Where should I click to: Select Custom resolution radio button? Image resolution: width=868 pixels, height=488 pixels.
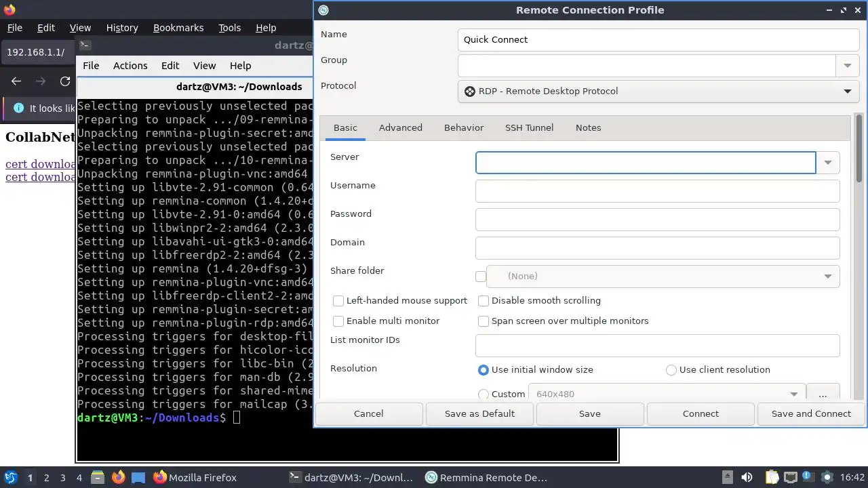point(484,394)
